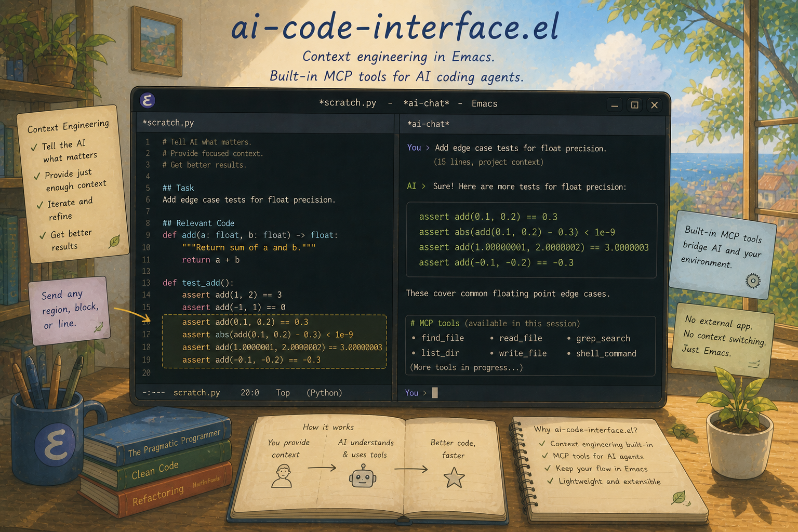798x532 pixels.
Task: Click Top in the mode line
Action: click(x=283, y=393)
